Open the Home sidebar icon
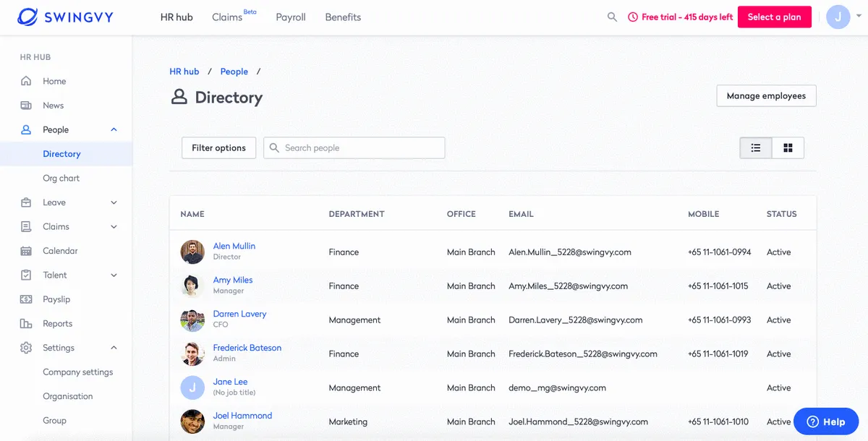The image size is (868, 441). tap(26, 81)
